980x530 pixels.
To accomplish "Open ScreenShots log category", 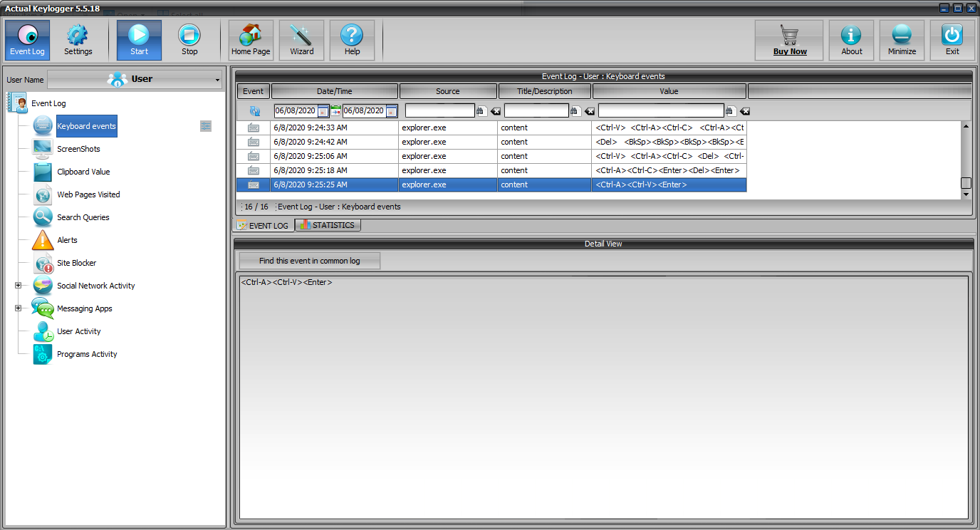I will tap(78, 149).
